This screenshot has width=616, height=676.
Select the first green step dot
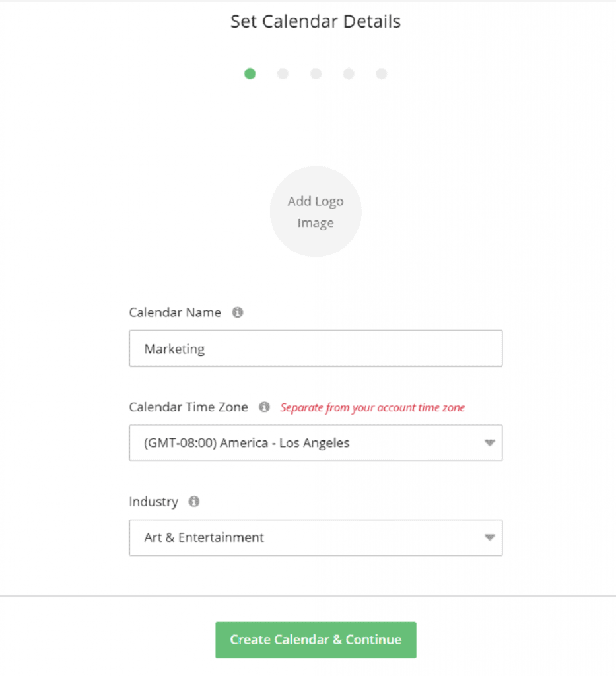[250, 74]
